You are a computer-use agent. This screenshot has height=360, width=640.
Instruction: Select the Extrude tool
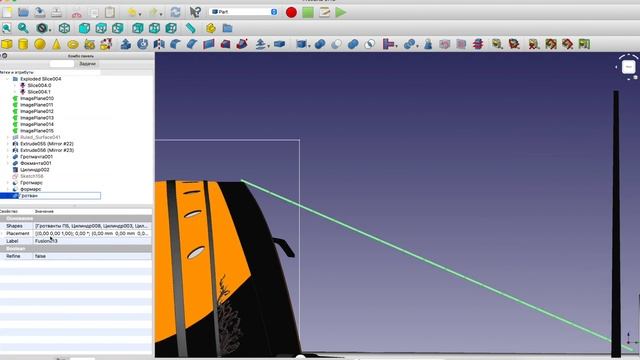(126, 44)
